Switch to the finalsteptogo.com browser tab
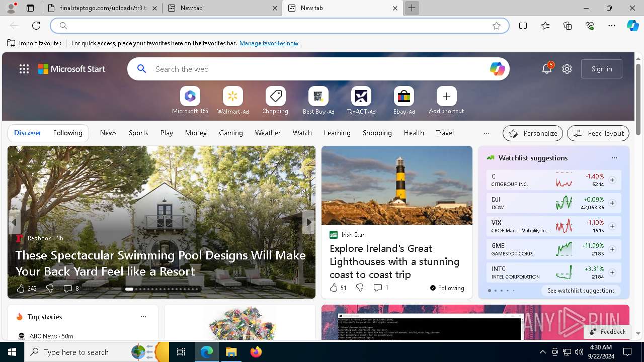644x362 pixels. coord(102,8)
